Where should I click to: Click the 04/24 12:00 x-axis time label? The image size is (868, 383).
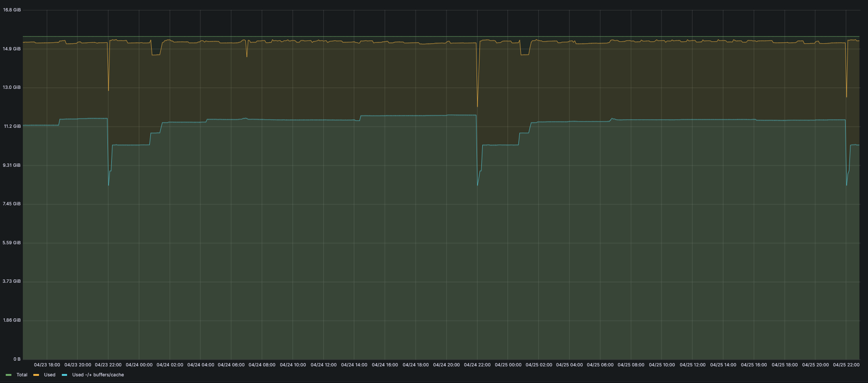[x=323, y=365]
